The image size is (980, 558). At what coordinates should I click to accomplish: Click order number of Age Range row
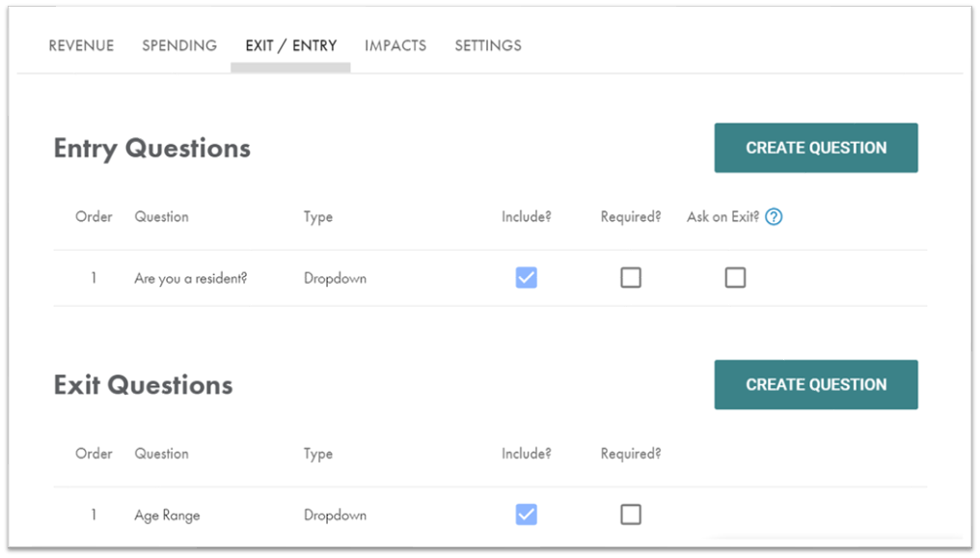[x=94, y=516]
